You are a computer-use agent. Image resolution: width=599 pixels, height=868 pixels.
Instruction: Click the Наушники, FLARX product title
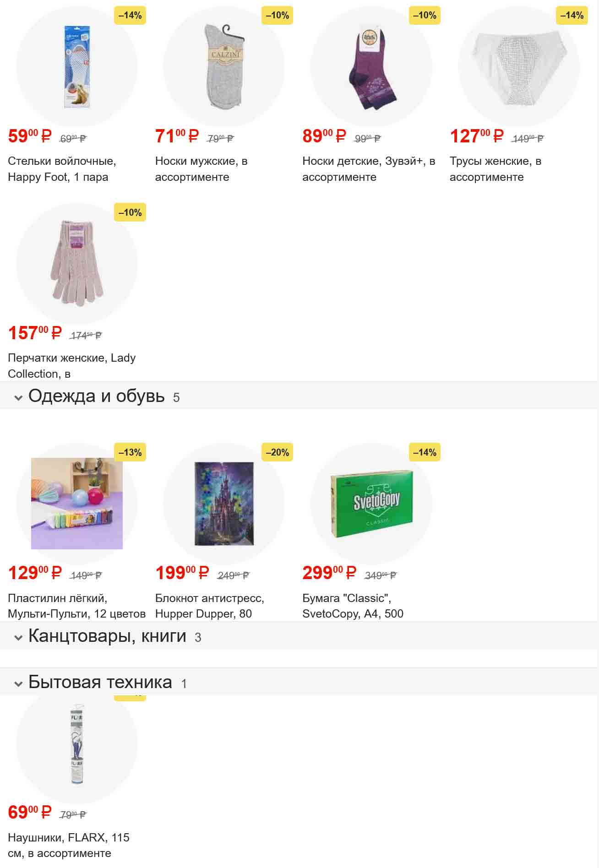tap(69, 845)
